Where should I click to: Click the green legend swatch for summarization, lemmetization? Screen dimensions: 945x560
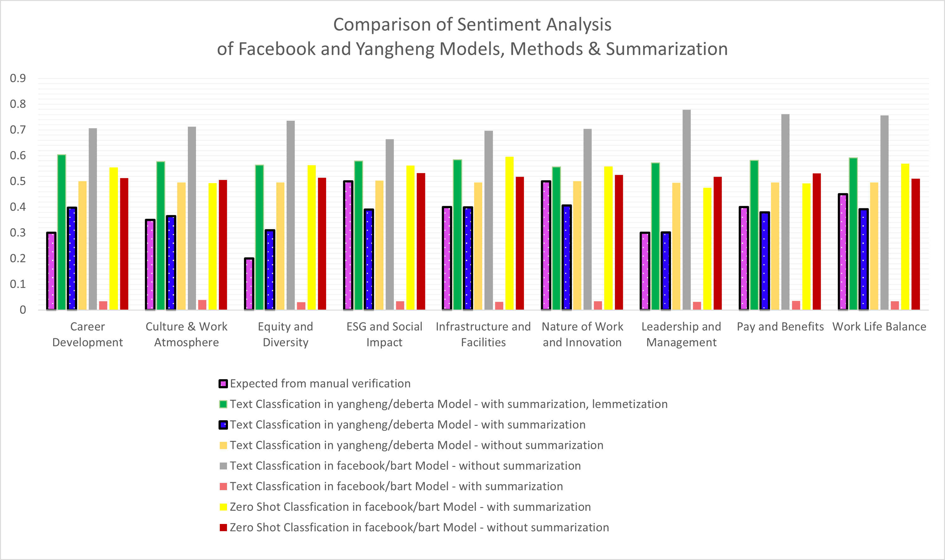click(223, 404)
